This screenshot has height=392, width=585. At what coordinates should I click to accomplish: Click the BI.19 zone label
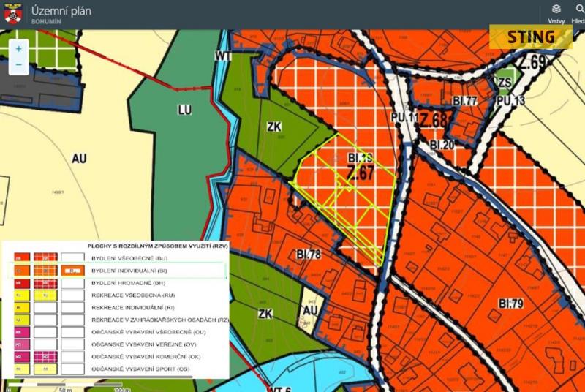click(360, 158)
